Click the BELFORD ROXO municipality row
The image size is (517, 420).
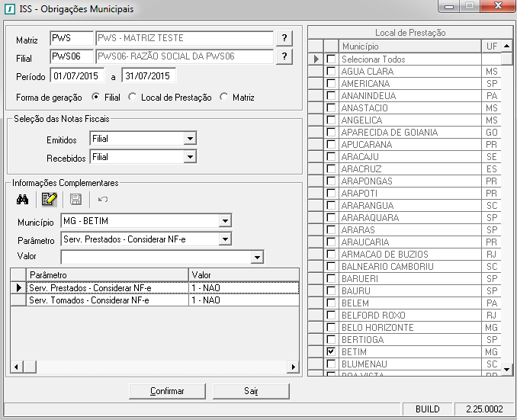click(x=405, y=315)
